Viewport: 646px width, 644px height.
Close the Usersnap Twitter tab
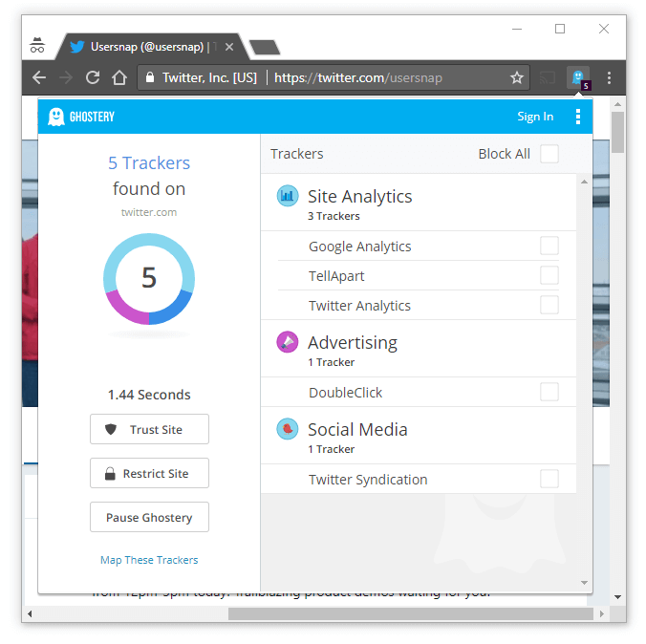point(229,47)
